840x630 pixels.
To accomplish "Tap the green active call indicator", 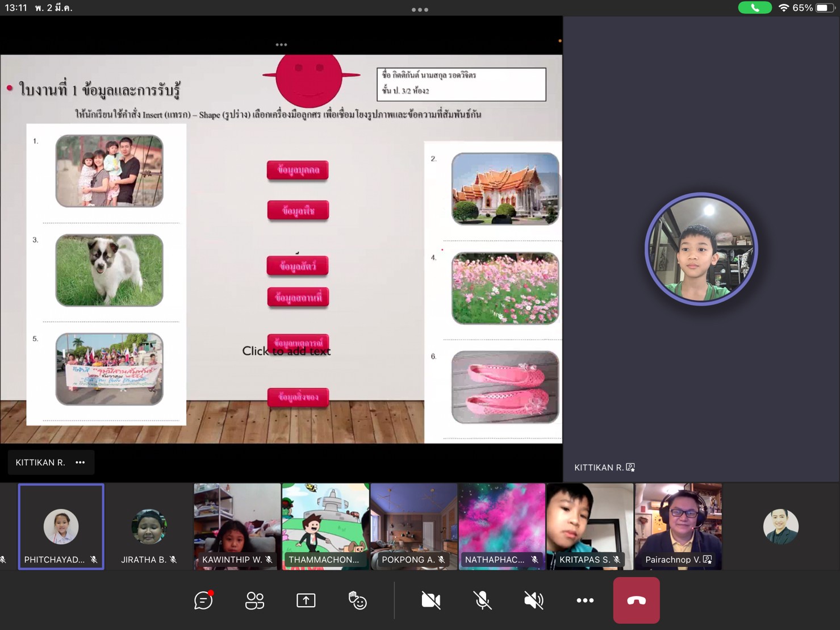I will pyautogui.click(x=754, y=8).
